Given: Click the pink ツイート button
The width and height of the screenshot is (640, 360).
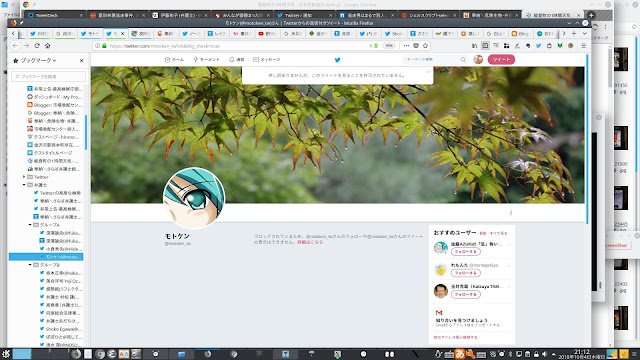Looking at the screenshot, I should click(x=501, y=60).
